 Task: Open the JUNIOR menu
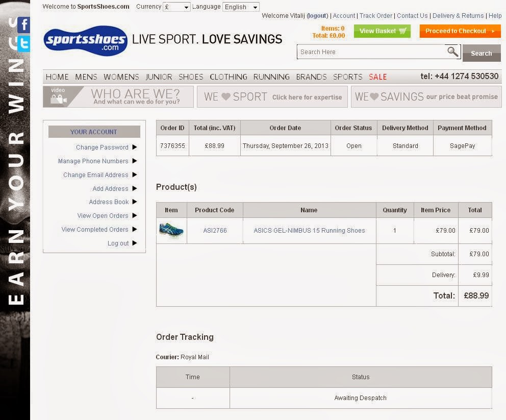pos(159,77)
